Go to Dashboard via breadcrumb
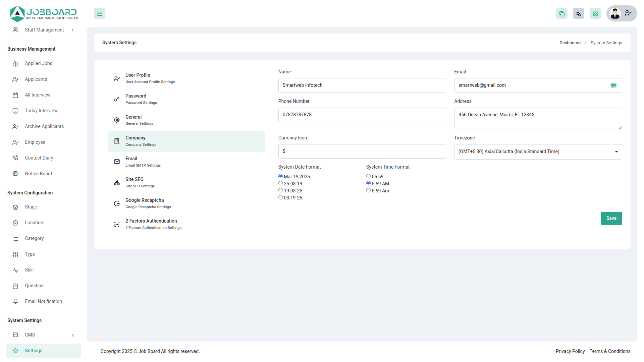Screen dimensions: 644x362 click(570, 43)
